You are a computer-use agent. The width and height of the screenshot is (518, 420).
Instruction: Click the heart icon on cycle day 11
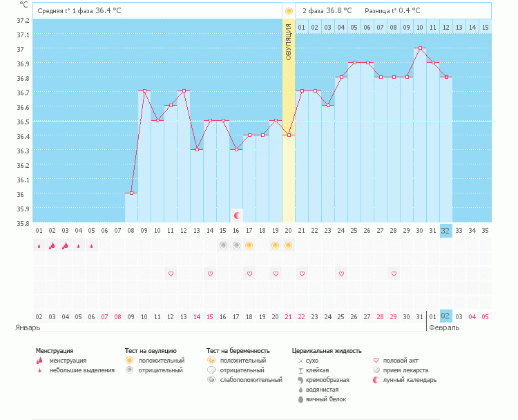[x=171, y=274]
